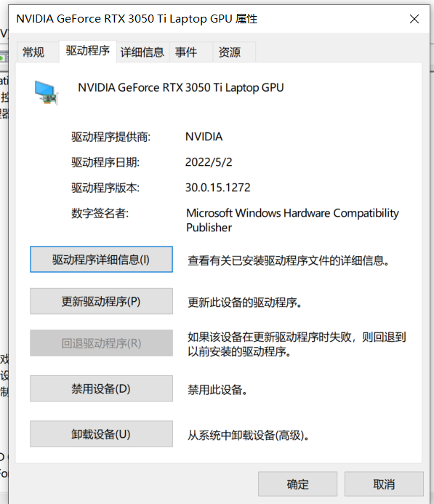Image resolution: width=434 pixels, height=504 pixels.
Task: Click the driver date 2022/5/2
Action: (x=209, y=162)
